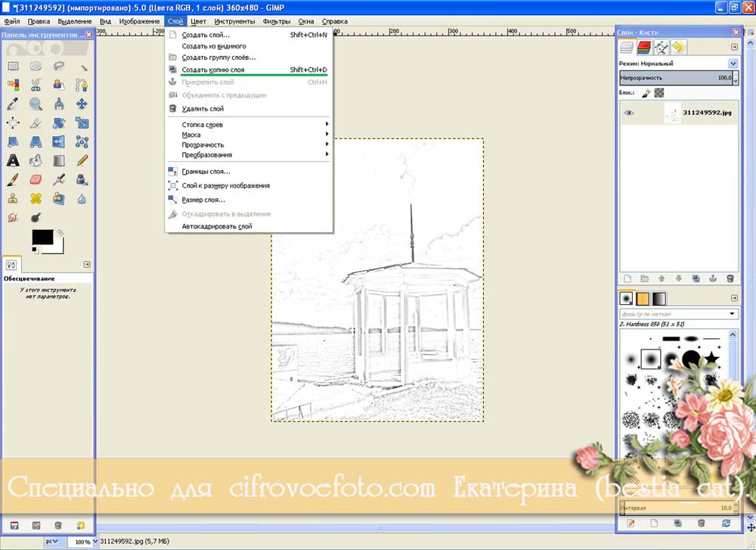Viewport: 756px width, 550px height.
Task: Open the Фильтры menu
Action: pyautogui.click(x=275, y=21)
